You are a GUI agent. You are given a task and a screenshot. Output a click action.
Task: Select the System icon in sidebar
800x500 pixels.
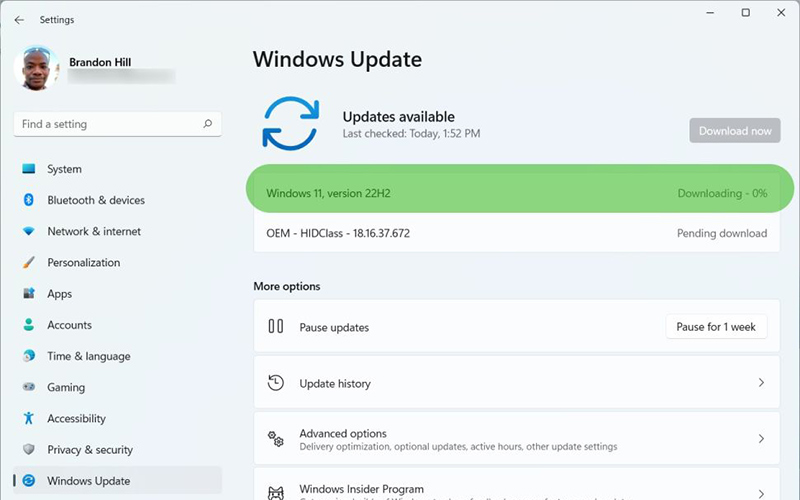[x=29, y=168]
